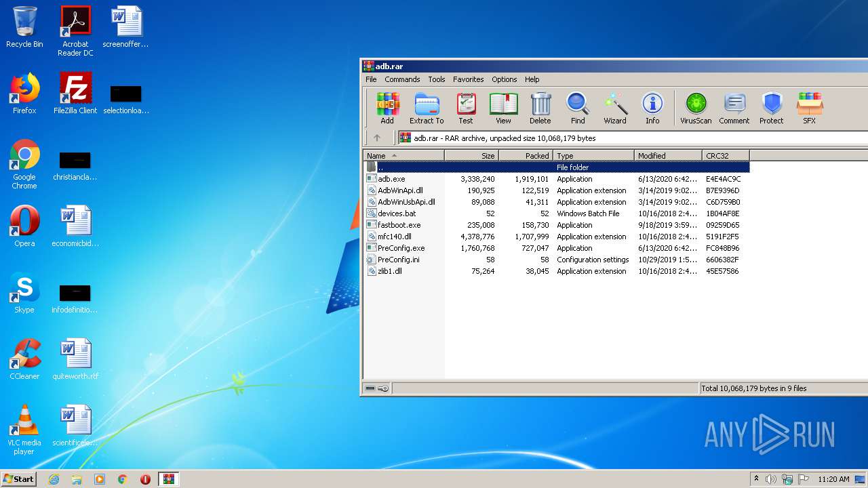
Task: Click the Protect shield icon
Action: (x=772, y=108)
